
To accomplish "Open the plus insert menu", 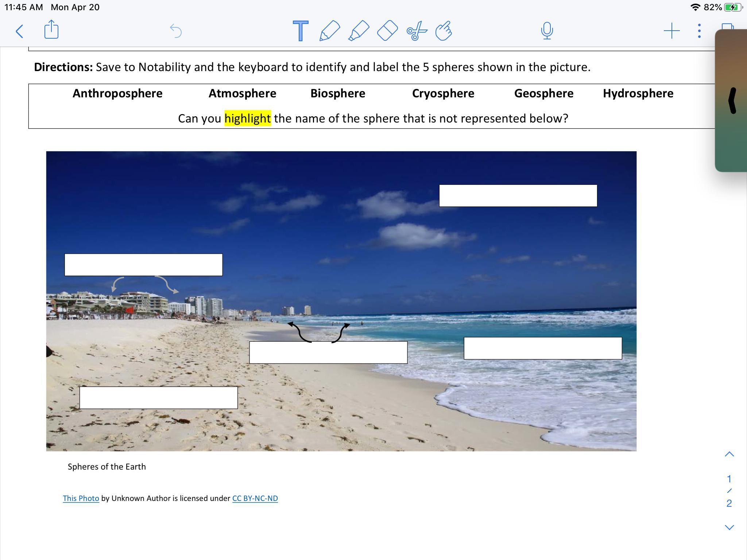I will point(671,31).
